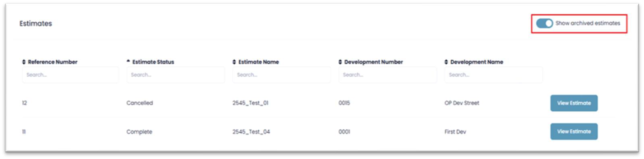Focus the Reference Number search field
Image resolution: width=644 pixels, height=159 pixels.
point(70,75)
